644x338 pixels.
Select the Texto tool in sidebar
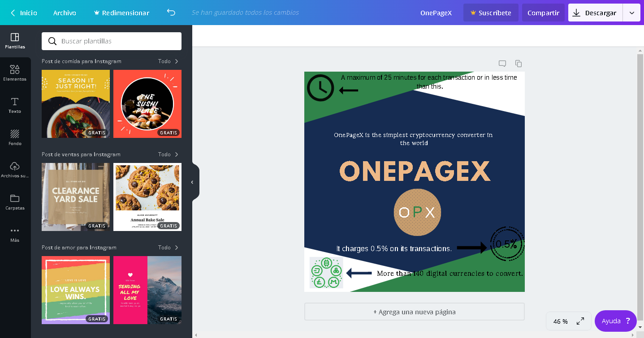point(15,106)
